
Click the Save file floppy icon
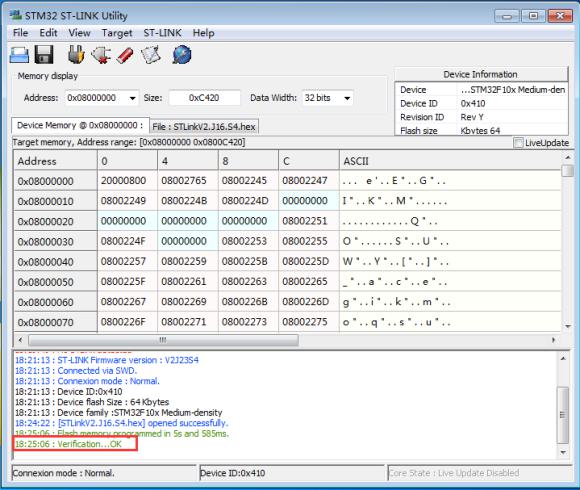[x=44, y=55]
